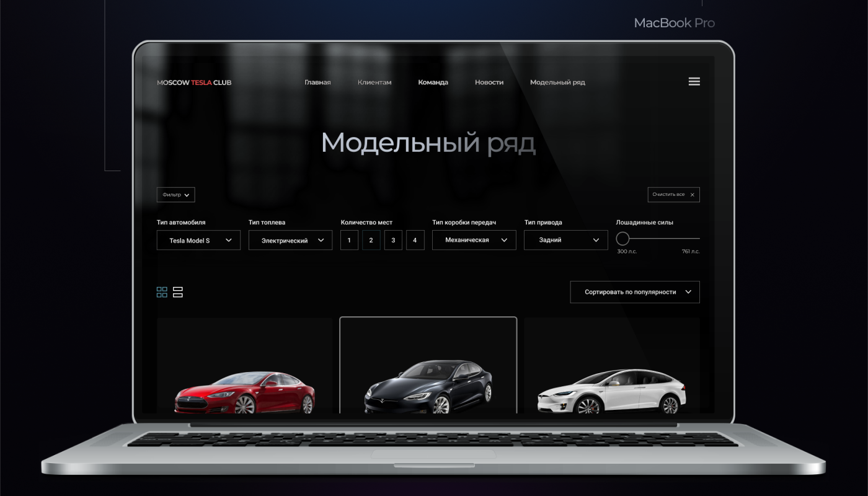Expand the Фильтр dropdown

point(176,195)
